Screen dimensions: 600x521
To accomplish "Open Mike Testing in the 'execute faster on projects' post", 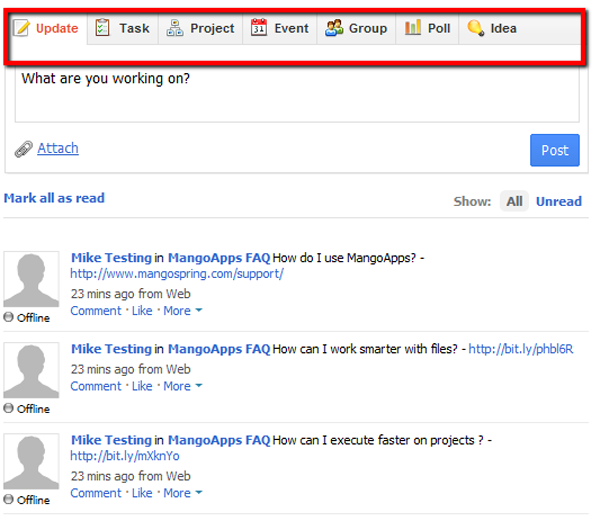I will click(x=111, y=440).
